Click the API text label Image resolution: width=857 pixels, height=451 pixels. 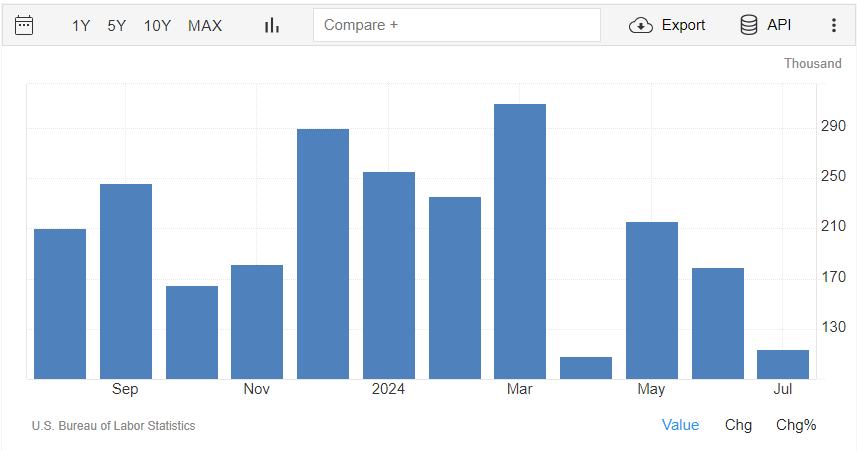(x=779, y=25)
